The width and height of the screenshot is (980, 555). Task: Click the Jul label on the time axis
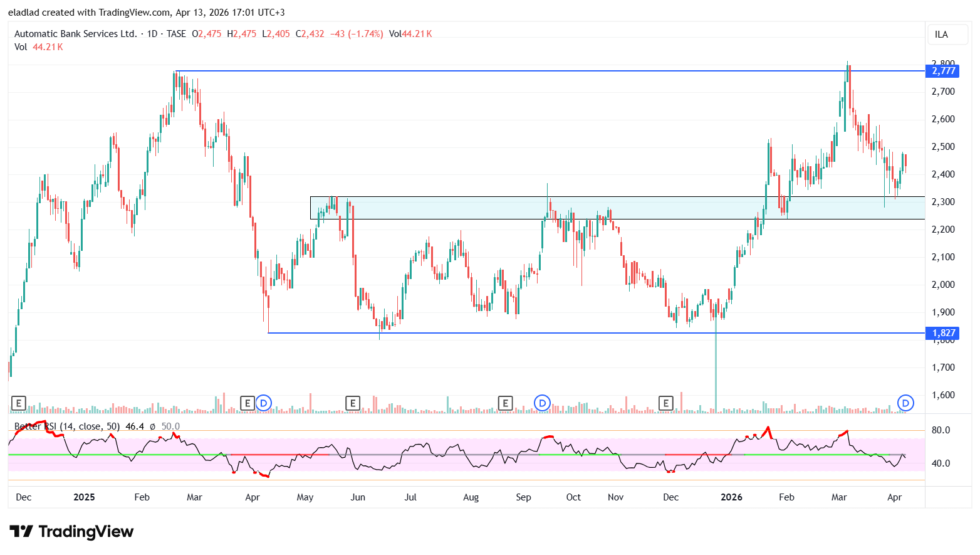pos(410,497)
